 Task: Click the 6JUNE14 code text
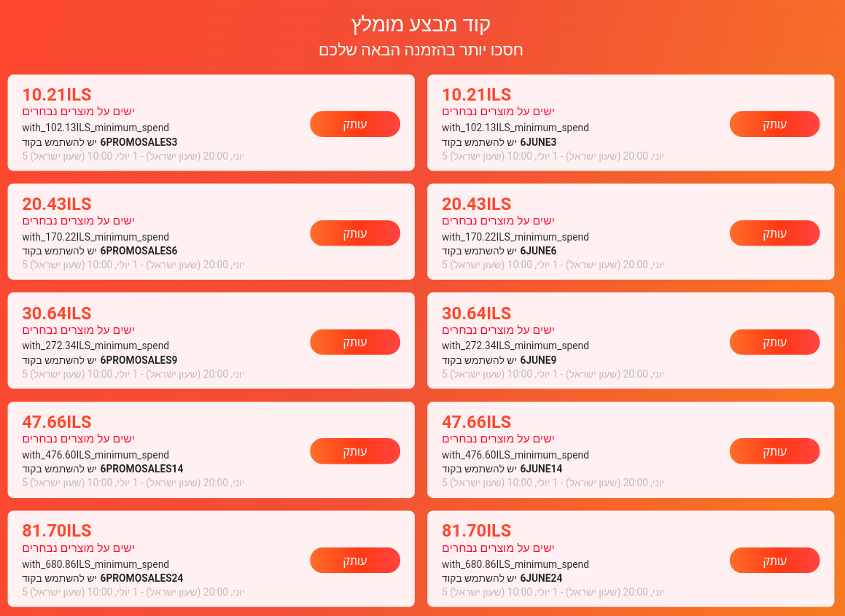541,469
